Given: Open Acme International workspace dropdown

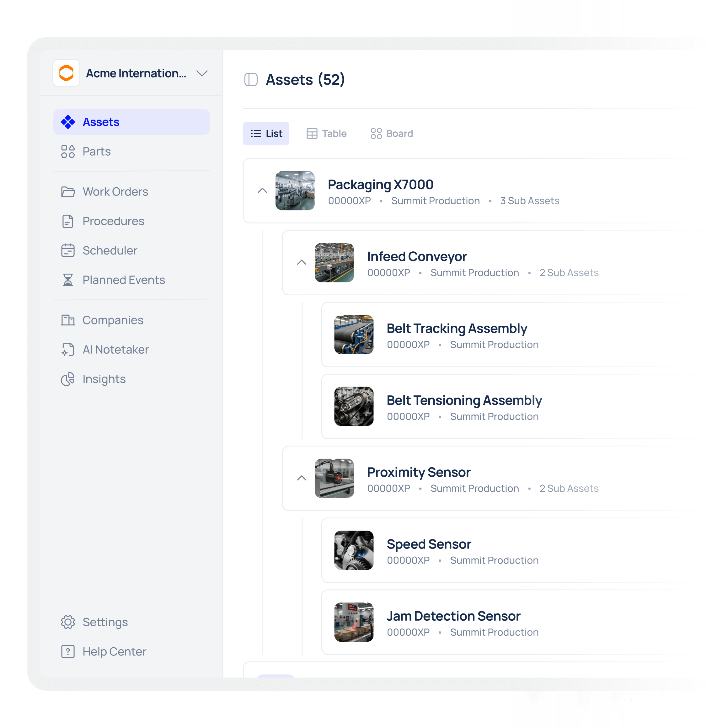Looking at the screenshot, I should (202, 73).
